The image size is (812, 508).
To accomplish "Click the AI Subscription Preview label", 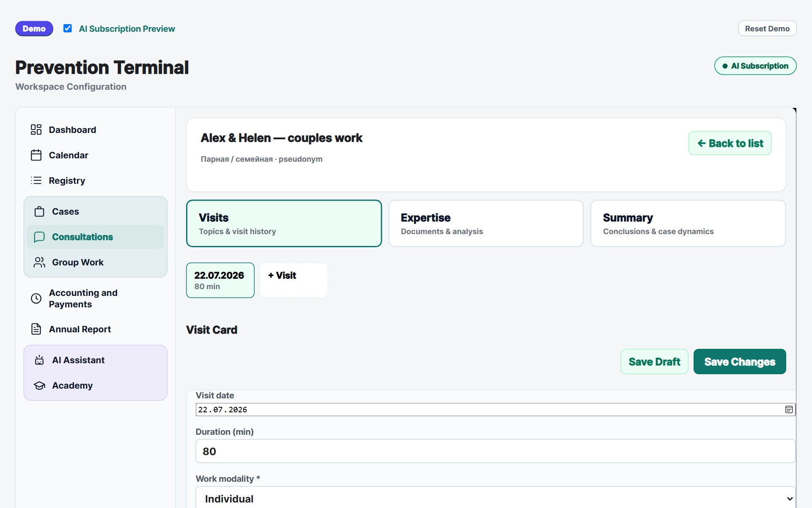I will coord(127,28).
